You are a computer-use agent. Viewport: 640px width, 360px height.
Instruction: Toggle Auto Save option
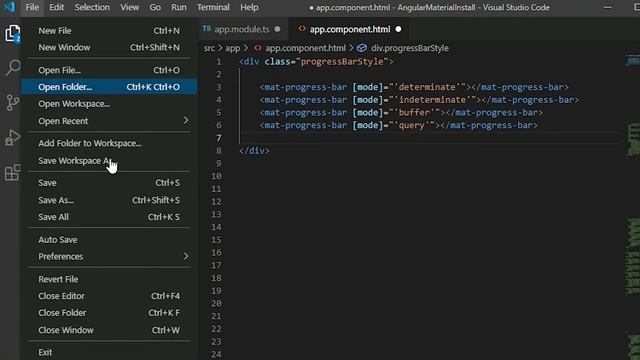coord(109,240)
